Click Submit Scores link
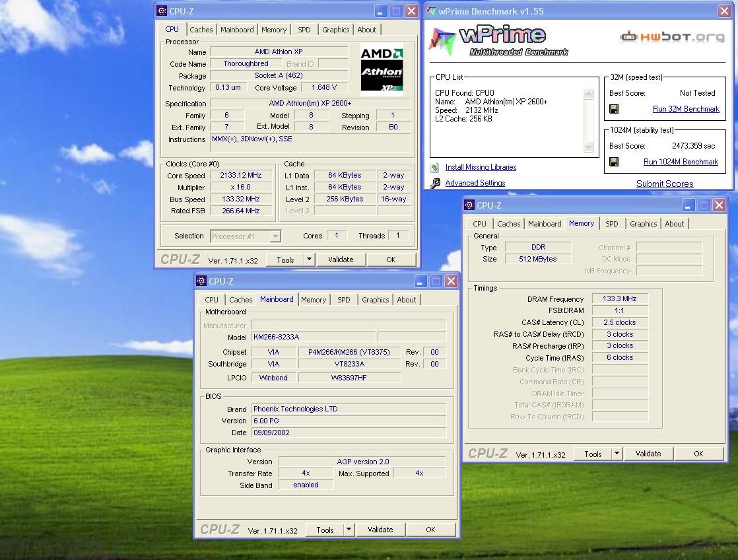The width and height of the screenshot is (738, 560). point(665,184)
